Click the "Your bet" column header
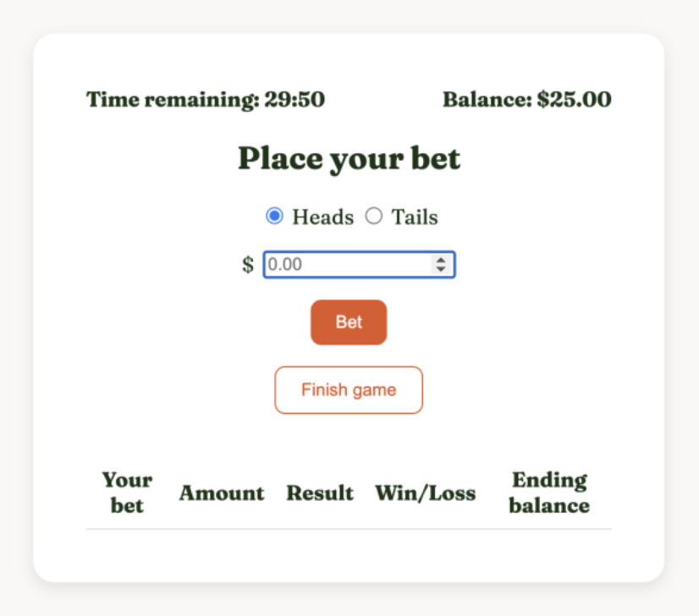The image size is (699, 616). coord(127,492)
